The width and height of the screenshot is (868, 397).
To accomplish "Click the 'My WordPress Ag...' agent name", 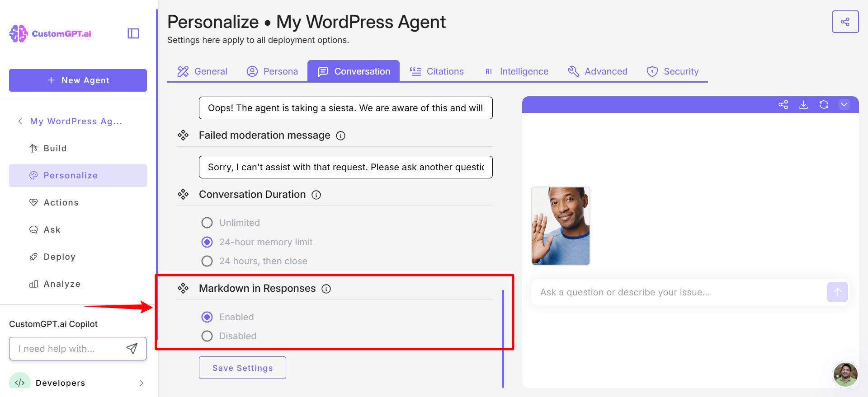I will point(76,121).
